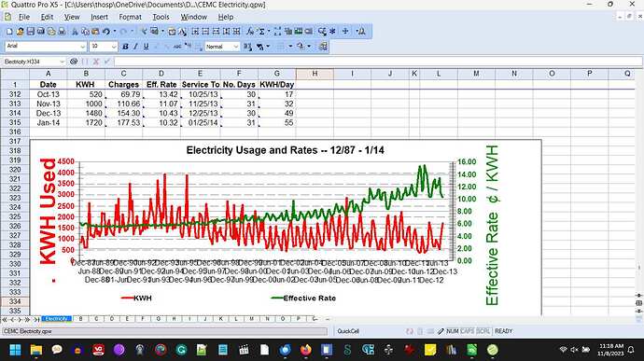Open the Arial font name dropdown
Viewport: 644px width, 361px height.
click(x=82, y=47)
